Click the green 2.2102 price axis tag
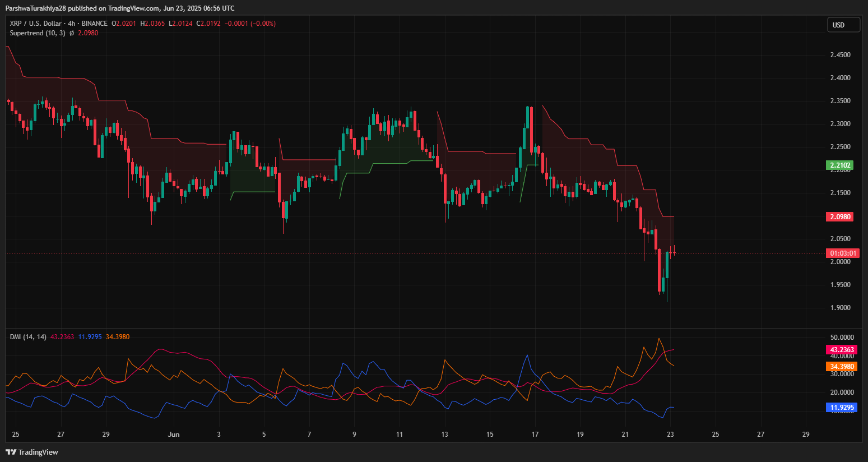868x462 pixels. (839, 165)
